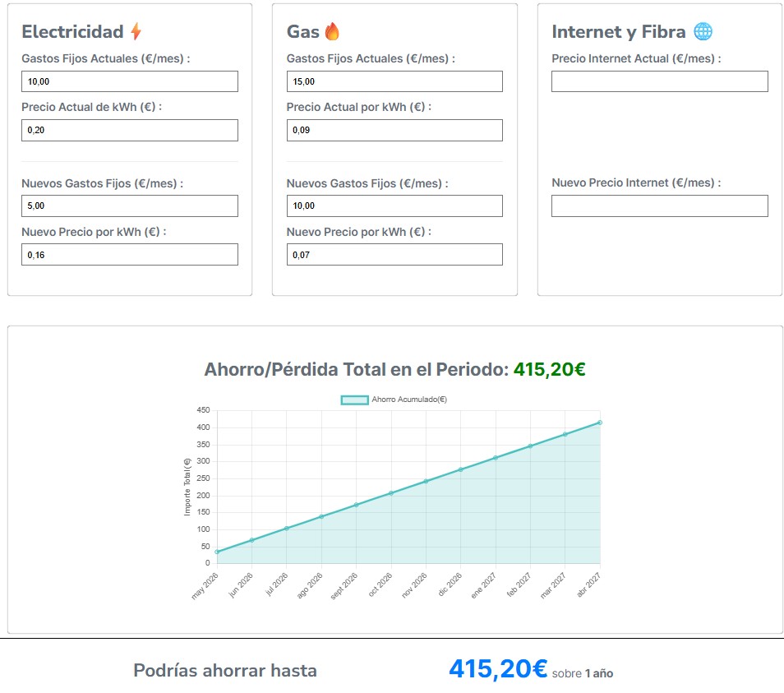Click the green 415,20€ total savings amount
Viewport: 784px width, 693px height.
pos(549,370)
